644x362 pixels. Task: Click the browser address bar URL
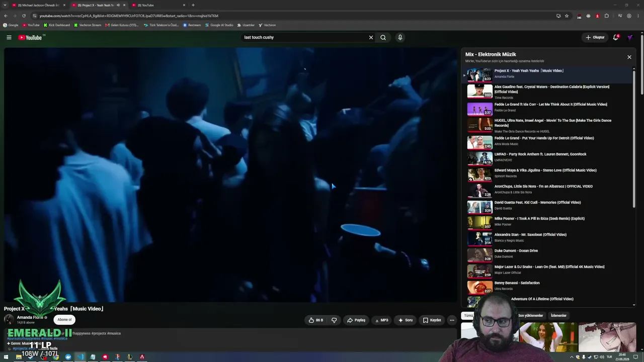pyautogui.click(x=129, y=16)
